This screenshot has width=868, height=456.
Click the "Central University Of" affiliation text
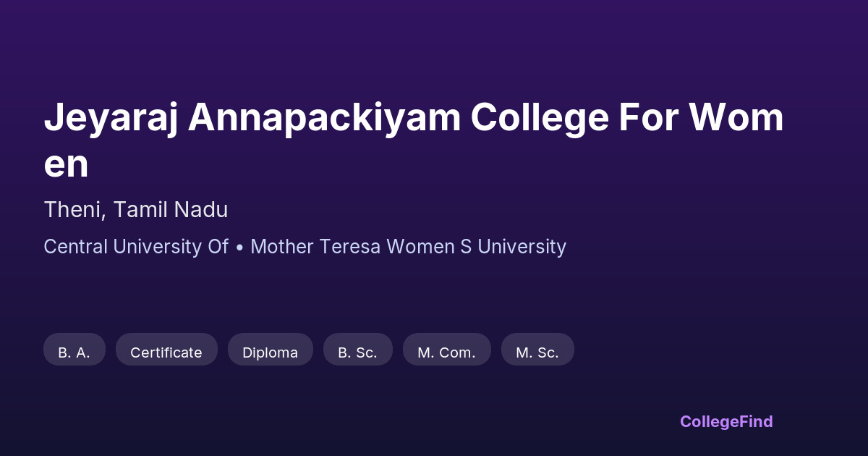click(x=136, y=247)
